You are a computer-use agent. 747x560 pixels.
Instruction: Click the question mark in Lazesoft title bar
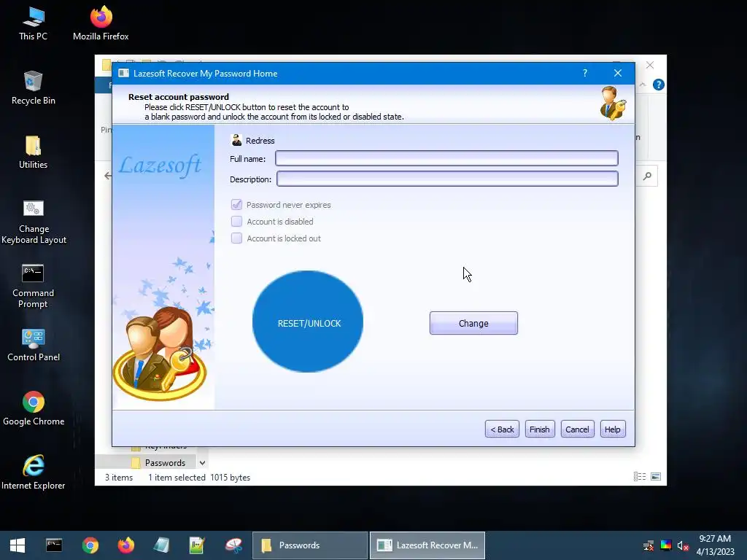point(585,73)
